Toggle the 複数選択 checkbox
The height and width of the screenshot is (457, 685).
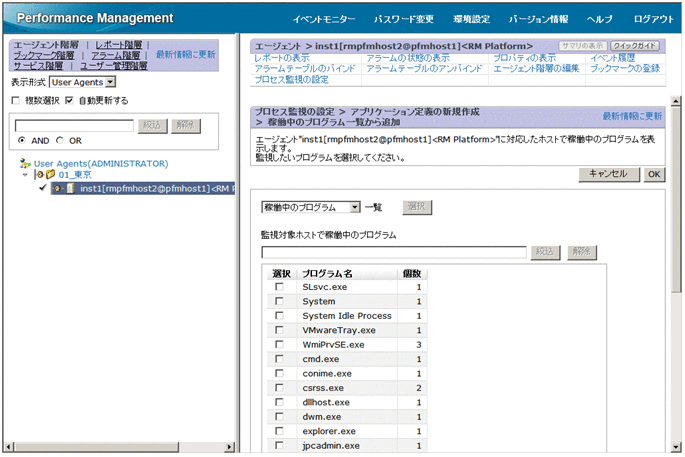[15, 100]
